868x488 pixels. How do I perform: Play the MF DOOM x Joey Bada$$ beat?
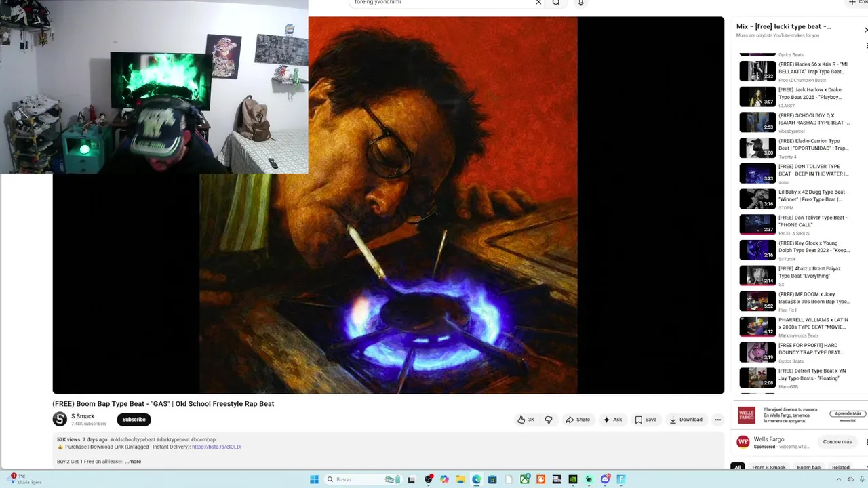click(x=794, y=301)
